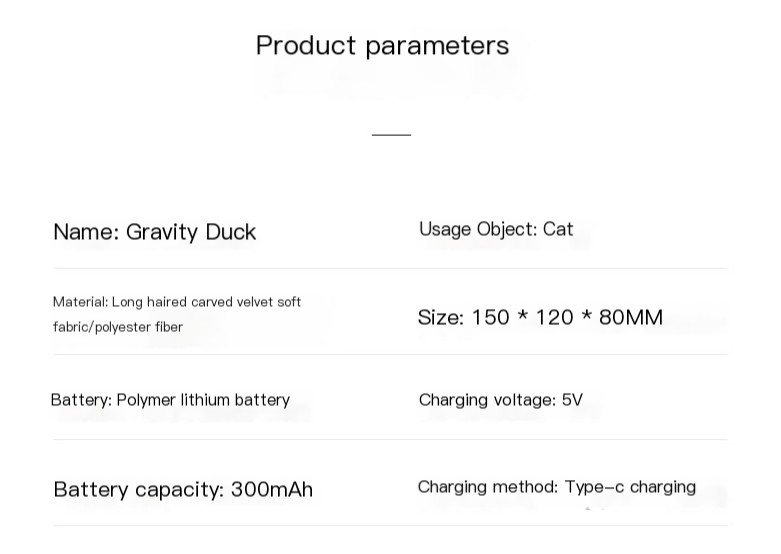The image size is (781, 554).
Task: Click the 'Battery:' label
Action: click(x=81, y=400)
